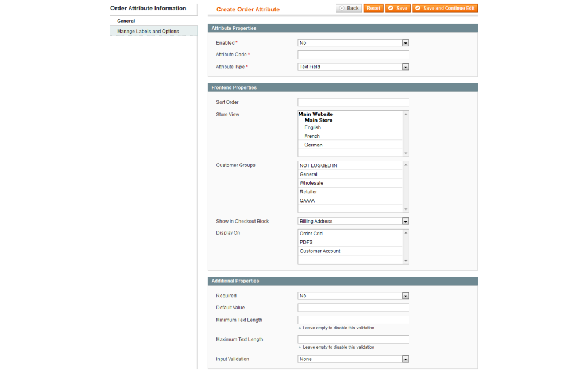
Task: Select English in Store View list
Action: coord(350,127)
